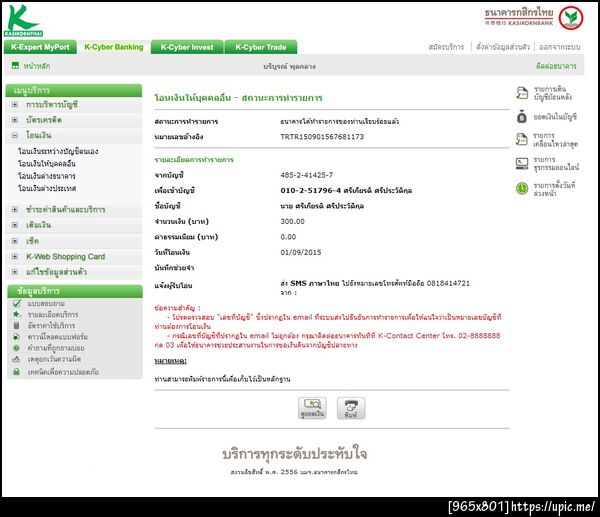This screenshot has height=517, width=600.
Task: Open the เหตุยกเว้นความผิด link
Action: (54, 359)
